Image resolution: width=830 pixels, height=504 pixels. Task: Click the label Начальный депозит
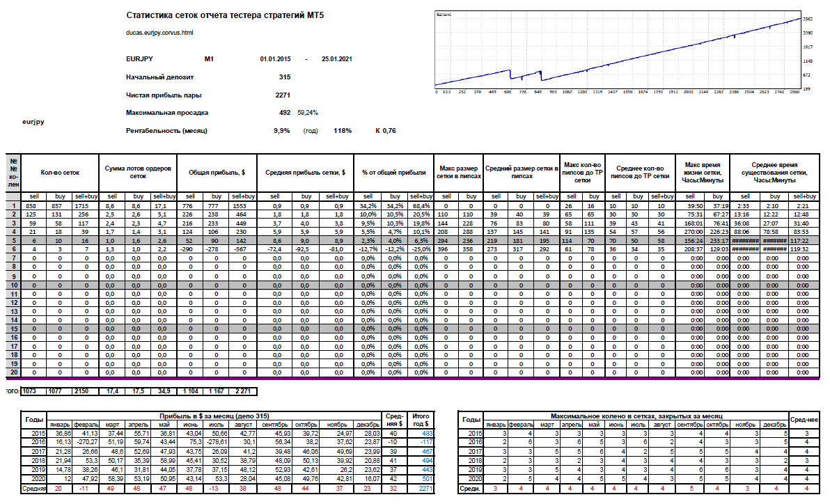[x=160, y=77]
